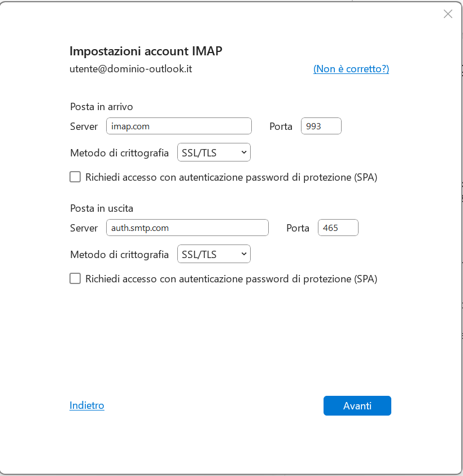Select the outgoing port field showing 465

click(338, 228)
